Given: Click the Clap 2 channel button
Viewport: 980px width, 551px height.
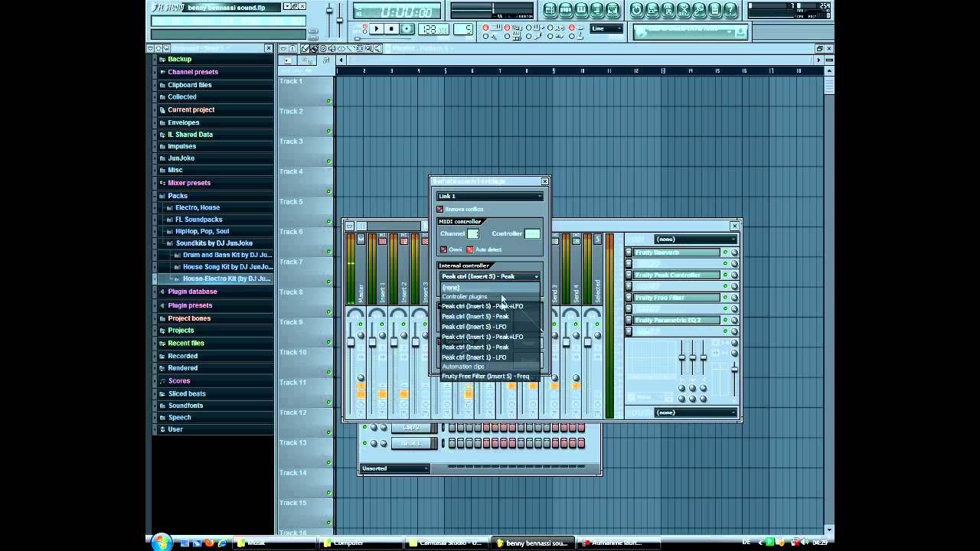Looking at the screenshot, I should 412,428.
